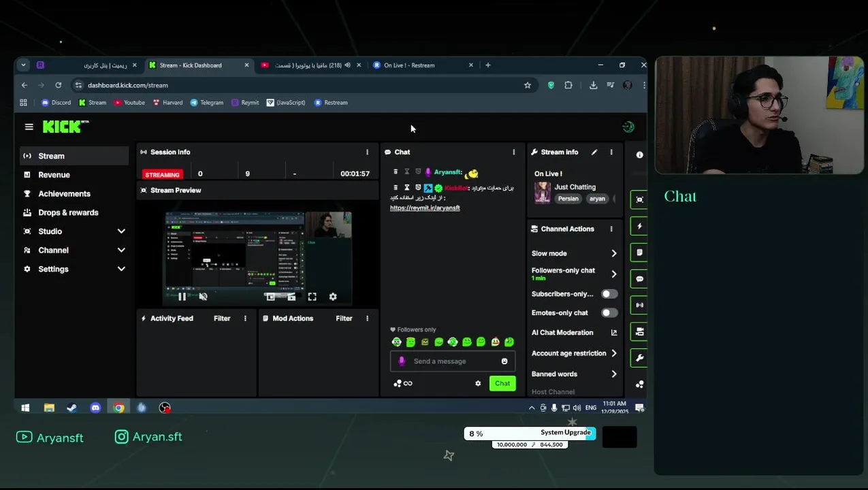Screen dimensions: 868x490
Task: Add Mod Actions document widget from right rail
Action: coord(639,252)
